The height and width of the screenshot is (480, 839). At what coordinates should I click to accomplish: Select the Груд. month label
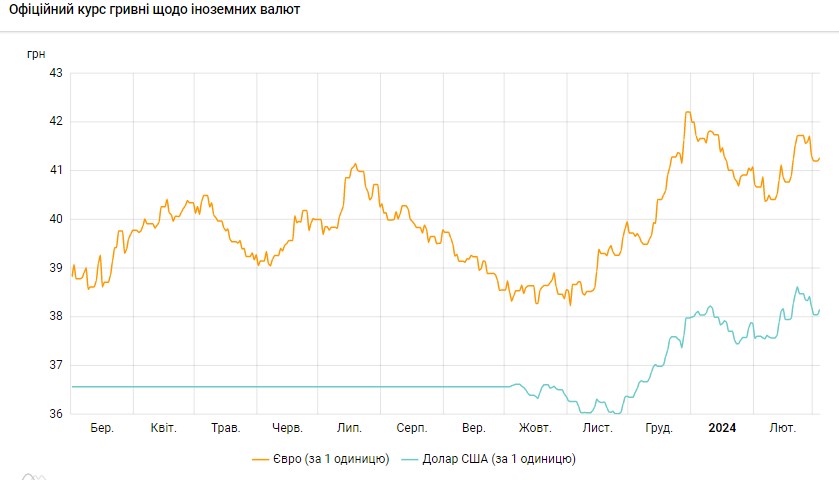tap(659, 428)
